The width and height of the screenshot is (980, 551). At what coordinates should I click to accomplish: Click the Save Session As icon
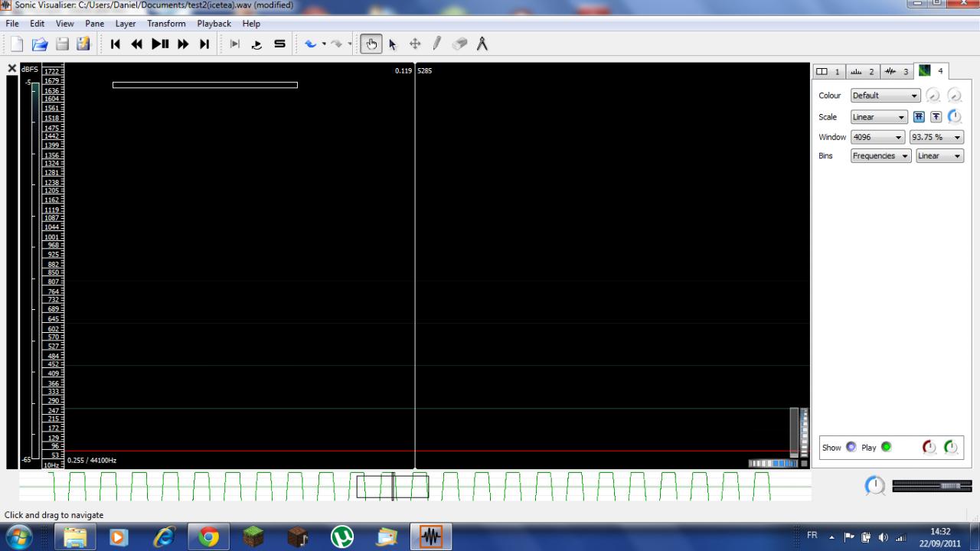tap(83, 44)
